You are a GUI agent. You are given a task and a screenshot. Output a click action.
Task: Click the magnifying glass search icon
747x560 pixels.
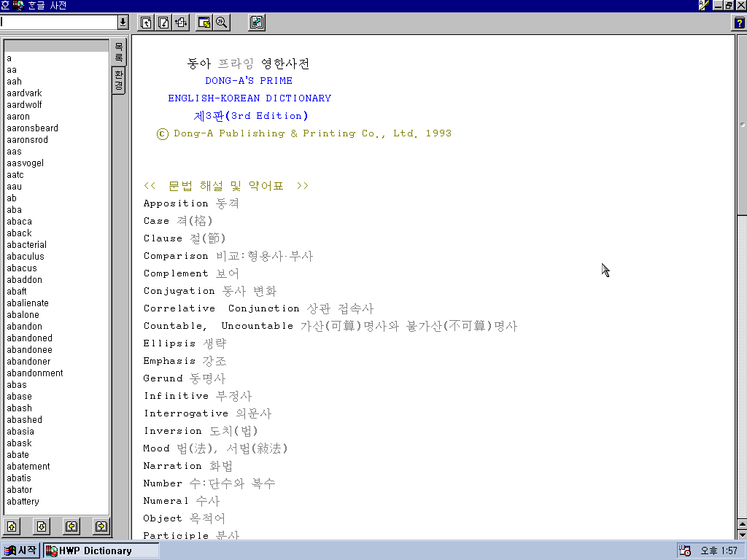click(x=222, y=23)
